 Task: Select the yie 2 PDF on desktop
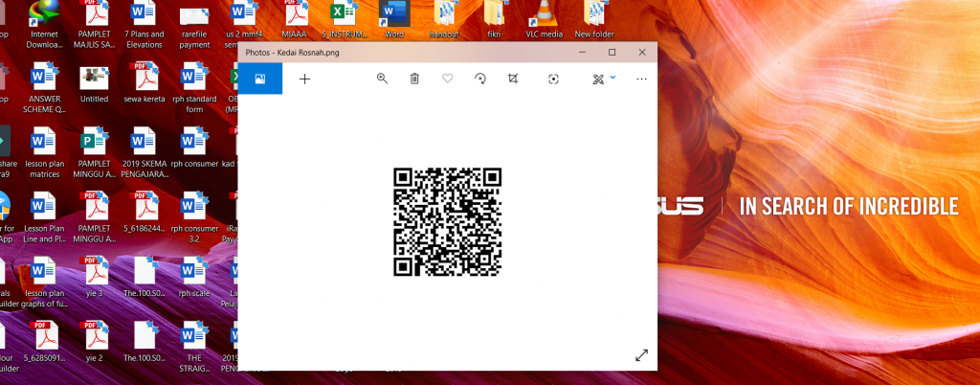pos(95,343)
